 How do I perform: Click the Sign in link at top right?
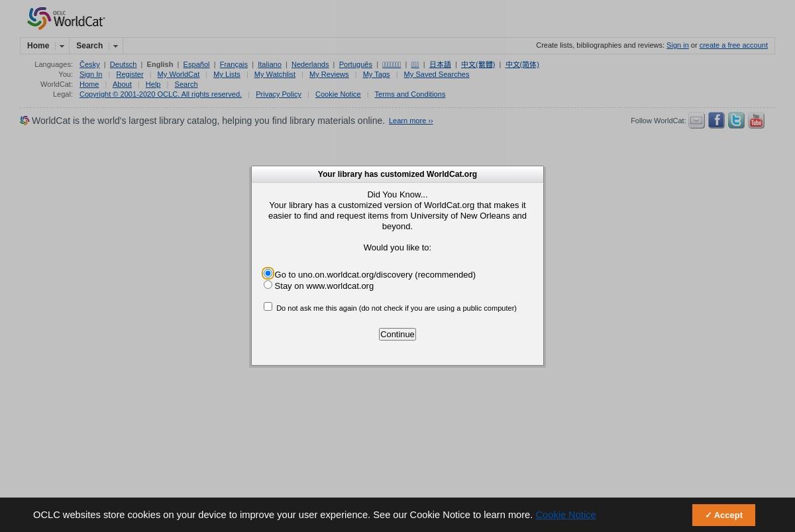pos(677,45)
